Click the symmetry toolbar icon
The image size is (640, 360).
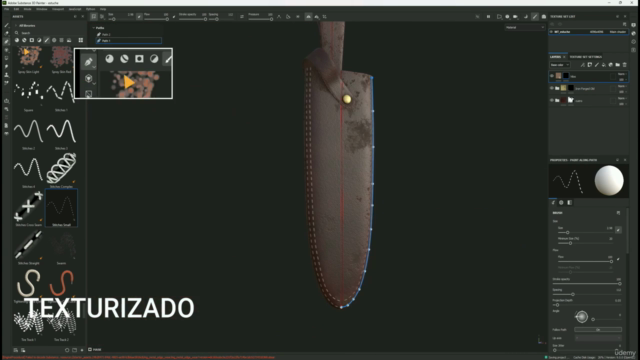[308, 17]
